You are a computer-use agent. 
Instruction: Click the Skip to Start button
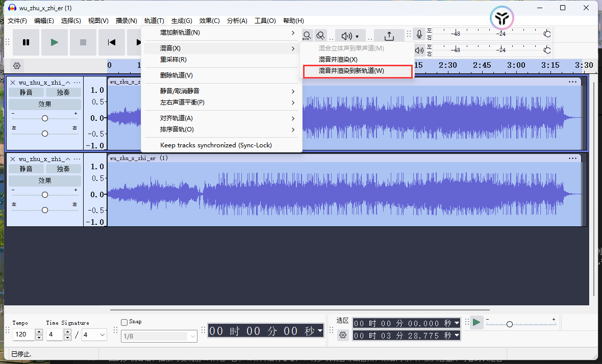(112, 42)
